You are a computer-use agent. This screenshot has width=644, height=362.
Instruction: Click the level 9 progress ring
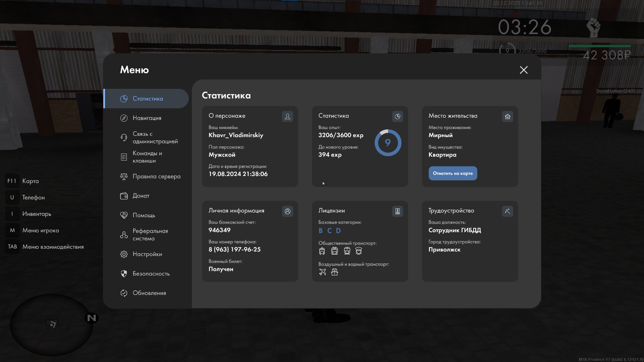click(388, 143)
